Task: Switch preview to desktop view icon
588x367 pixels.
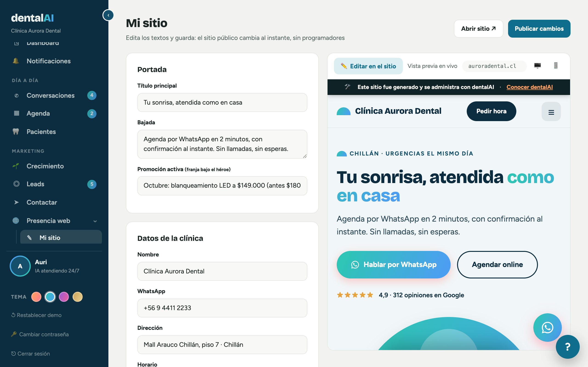Action: pos(537,66)
